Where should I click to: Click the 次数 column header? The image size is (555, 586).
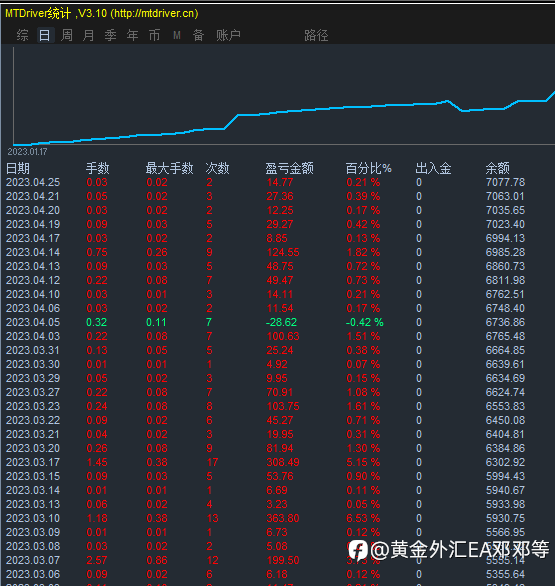[217, 169]
